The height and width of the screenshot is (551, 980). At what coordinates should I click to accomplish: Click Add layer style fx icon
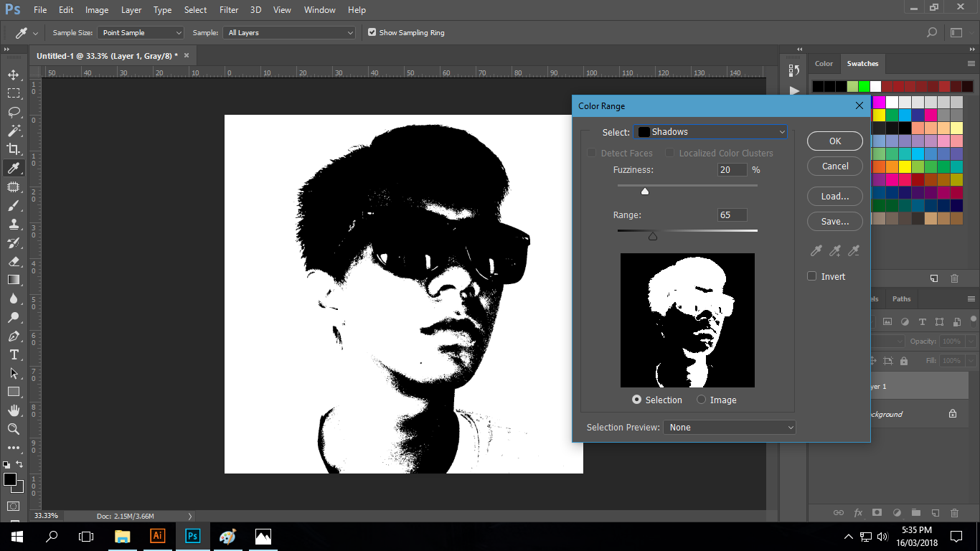pos(858,513)
